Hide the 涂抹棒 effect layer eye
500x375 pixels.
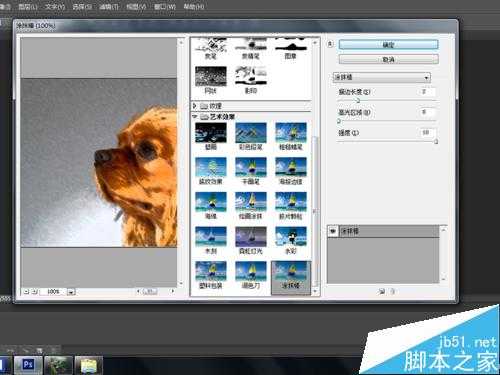pos(333,231)
